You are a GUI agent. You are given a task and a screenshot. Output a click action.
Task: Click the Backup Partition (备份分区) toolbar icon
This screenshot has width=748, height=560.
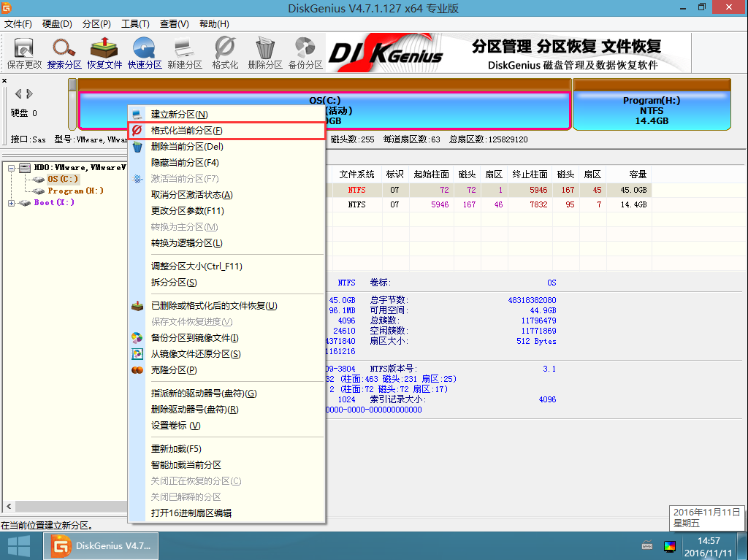(305, 53)
